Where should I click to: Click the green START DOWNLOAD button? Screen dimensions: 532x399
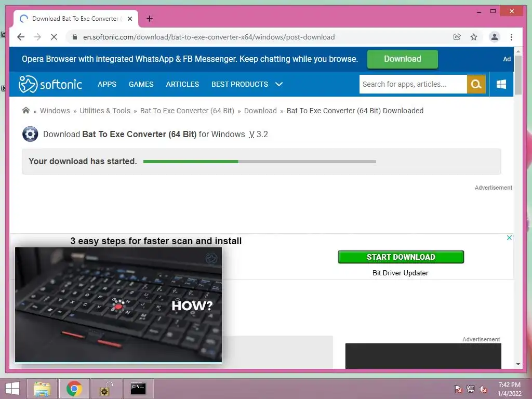(401, 257)
